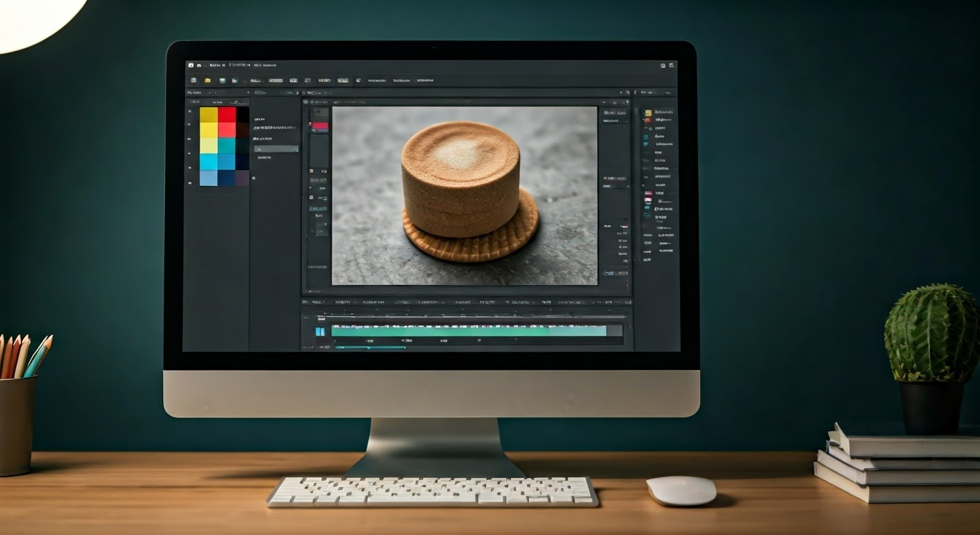Viewport: 980px width, 535px height.
Task: Click the white icon in the title bar's left corner
Action: click(191, 65)
